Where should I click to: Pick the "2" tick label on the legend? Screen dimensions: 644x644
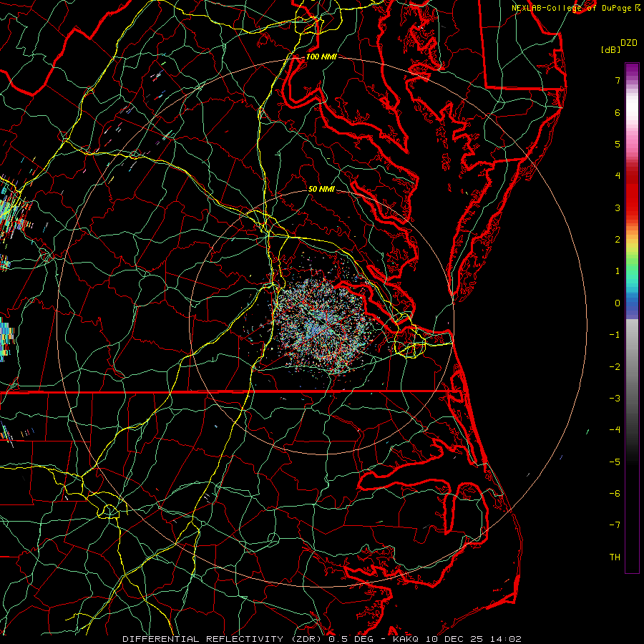pos(618,240)
